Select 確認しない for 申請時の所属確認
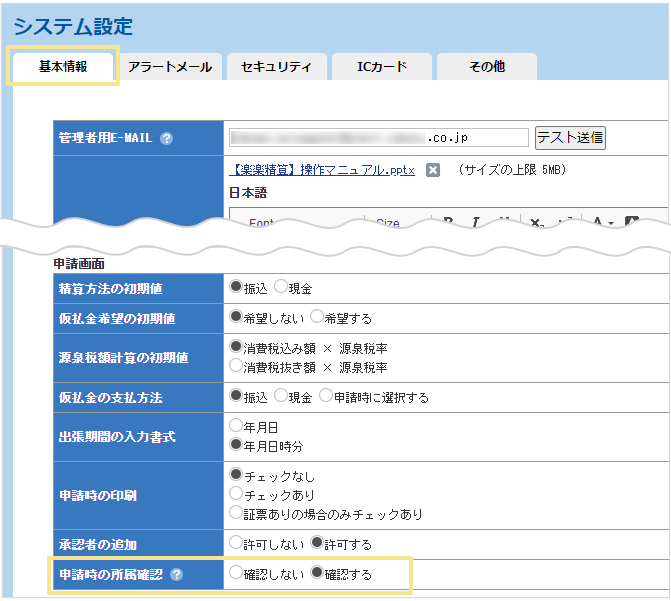Viewport: 671px width, 601px height. pyautogui.click(x=237, y=574)
